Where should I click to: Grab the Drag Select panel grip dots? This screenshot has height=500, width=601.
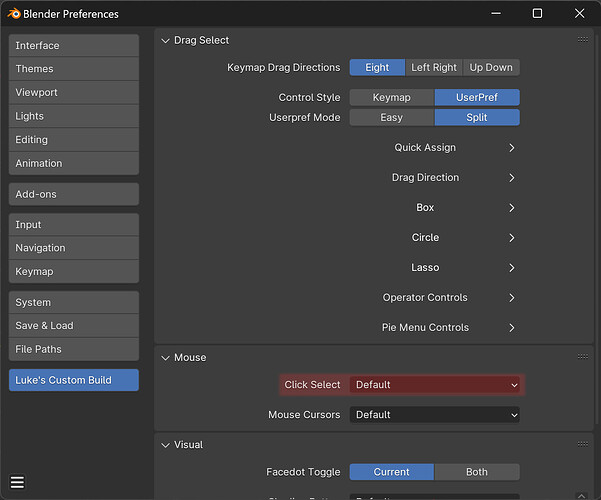click(583, 39)
